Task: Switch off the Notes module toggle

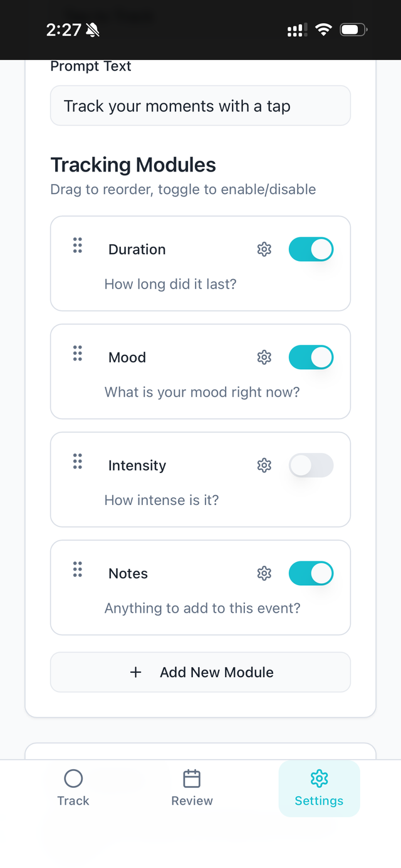Action: pos(311,573)
